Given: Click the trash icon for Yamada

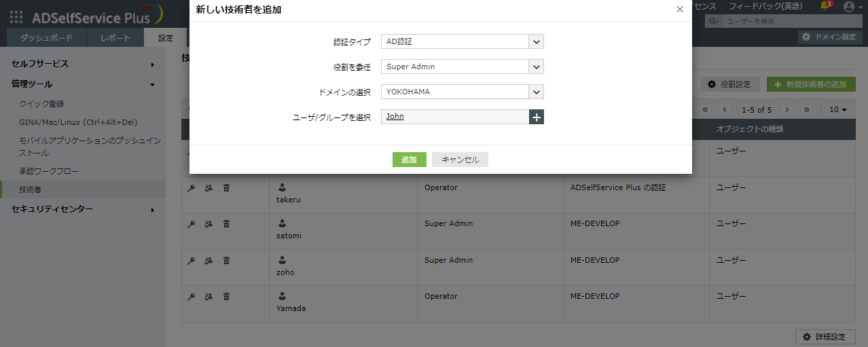Looking at the screenshot, I should [x=227, y=296].
